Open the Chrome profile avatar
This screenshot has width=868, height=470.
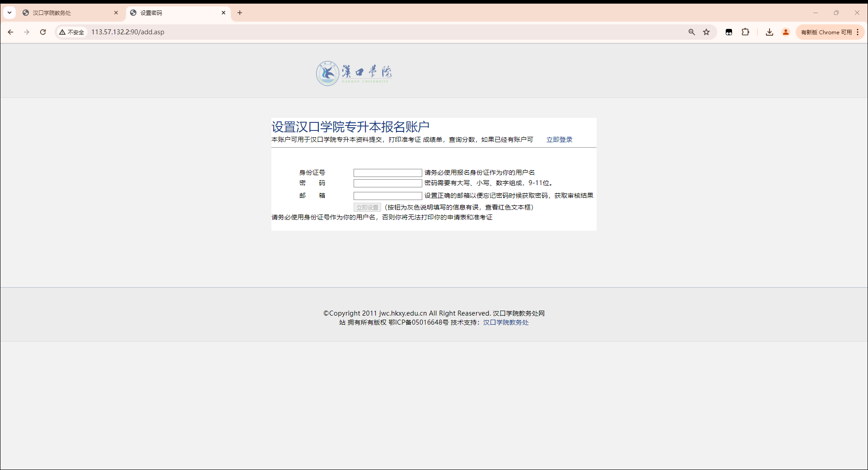[x=786, y=32]
